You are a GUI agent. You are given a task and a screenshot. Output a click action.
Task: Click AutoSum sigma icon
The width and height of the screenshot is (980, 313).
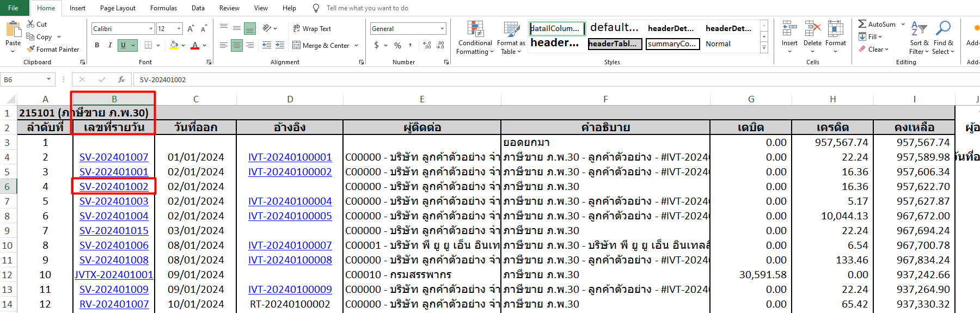862,24
